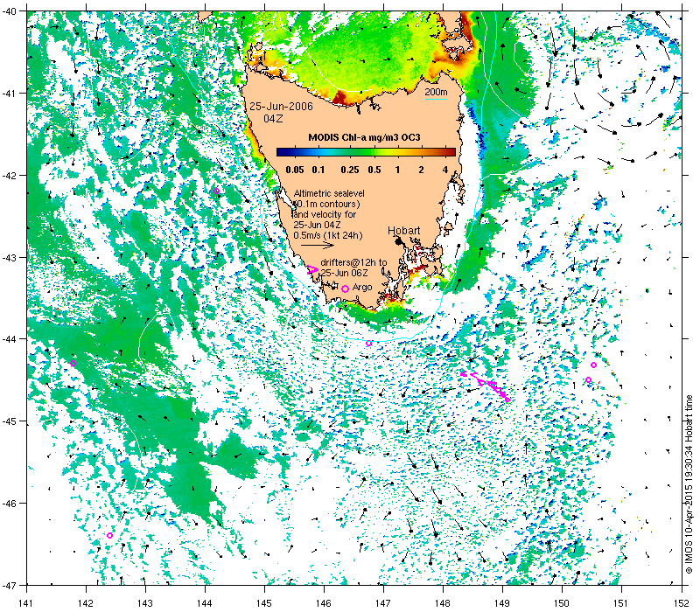Image resolution: width=700 pixels, height=612 pixels.
Task: Click the '0.5m/s (1kt 24h)' velocity scale text
Action: point(328,235)
